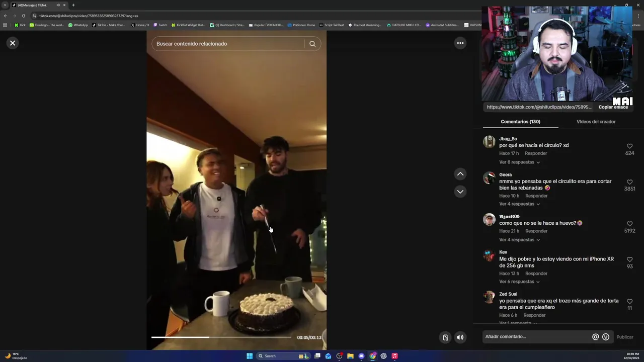
Task: Reply to Geera's comment via Responder
Action: [x=536, y=196]
